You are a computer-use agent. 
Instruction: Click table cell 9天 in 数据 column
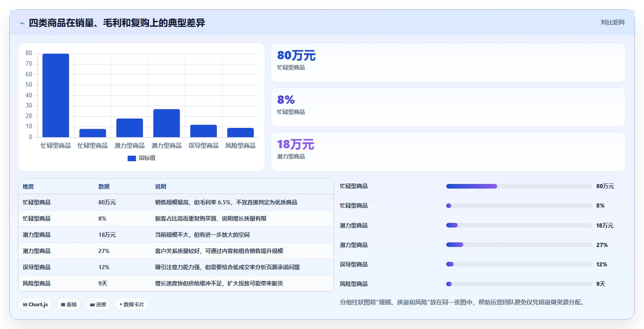click(x=103, y=284)
